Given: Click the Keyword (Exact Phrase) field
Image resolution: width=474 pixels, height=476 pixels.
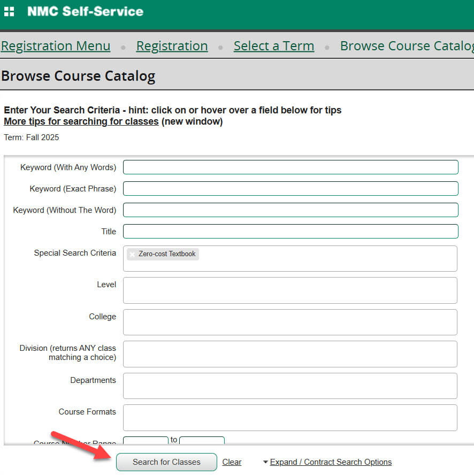Looking at the screenshot, I should click(x=290, y=189).
